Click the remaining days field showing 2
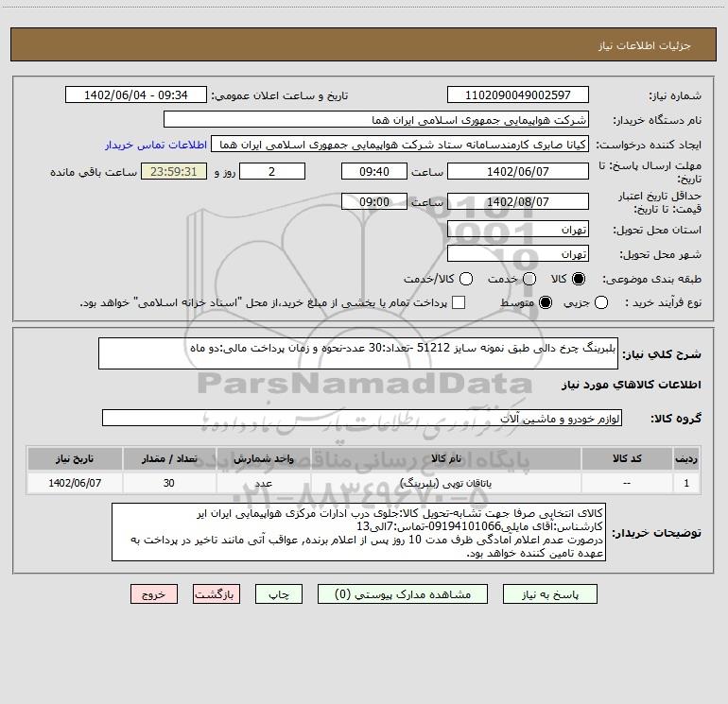This screenshot has height=704, width=728. (272, 171)
